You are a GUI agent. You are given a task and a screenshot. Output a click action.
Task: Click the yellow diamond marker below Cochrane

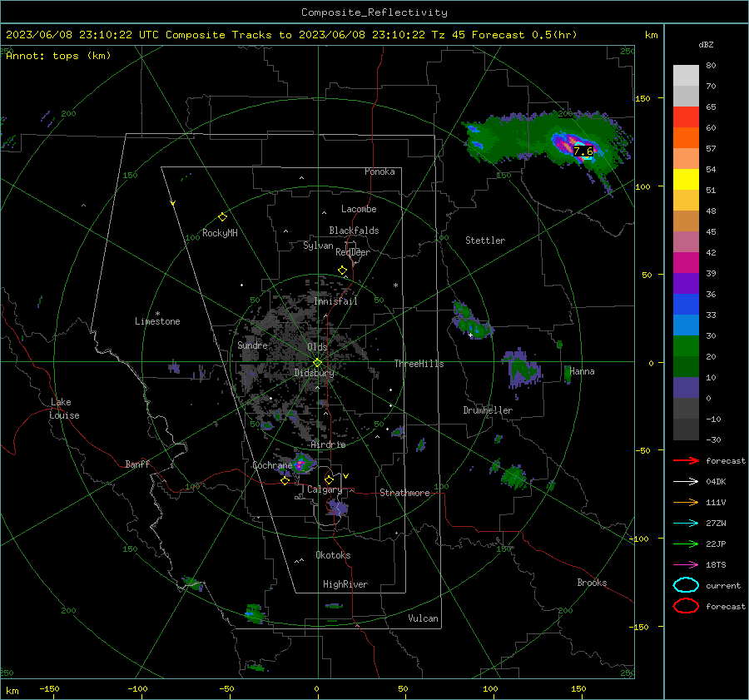285,481
